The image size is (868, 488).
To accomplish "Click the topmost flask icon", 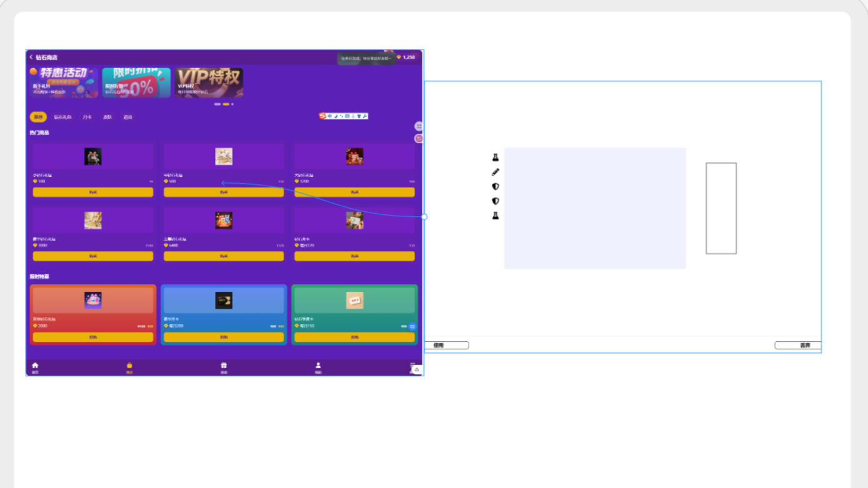I will point(496,157).
